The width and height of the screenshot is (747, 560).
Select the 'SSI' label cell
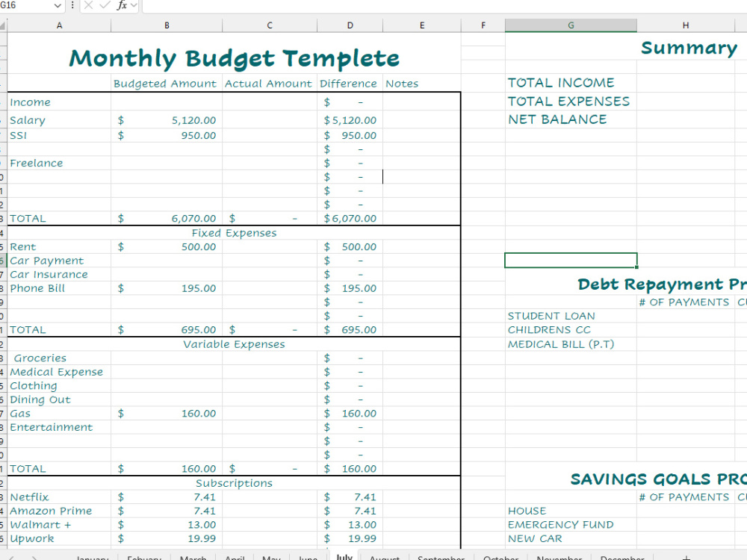[59, 135]
